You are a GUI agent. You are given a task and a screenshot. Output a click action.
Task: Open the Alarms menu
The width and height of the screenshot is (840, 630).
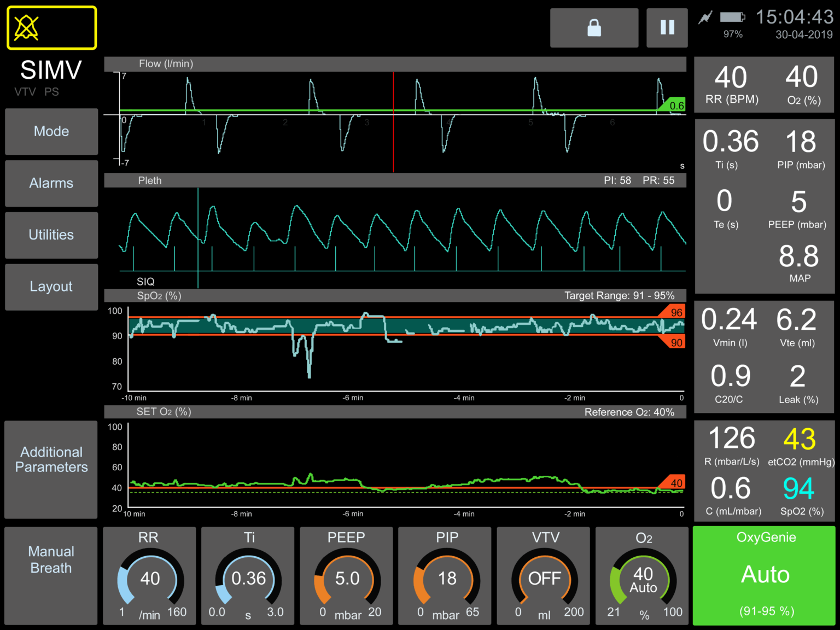pyautogui.click(x=51, y=183)
